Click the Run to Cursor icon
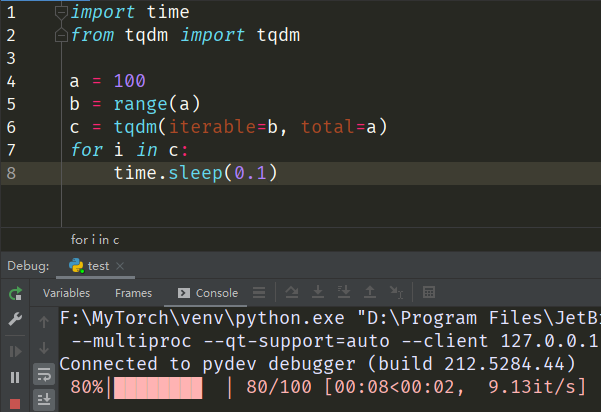601x412 pixels. 396,293
